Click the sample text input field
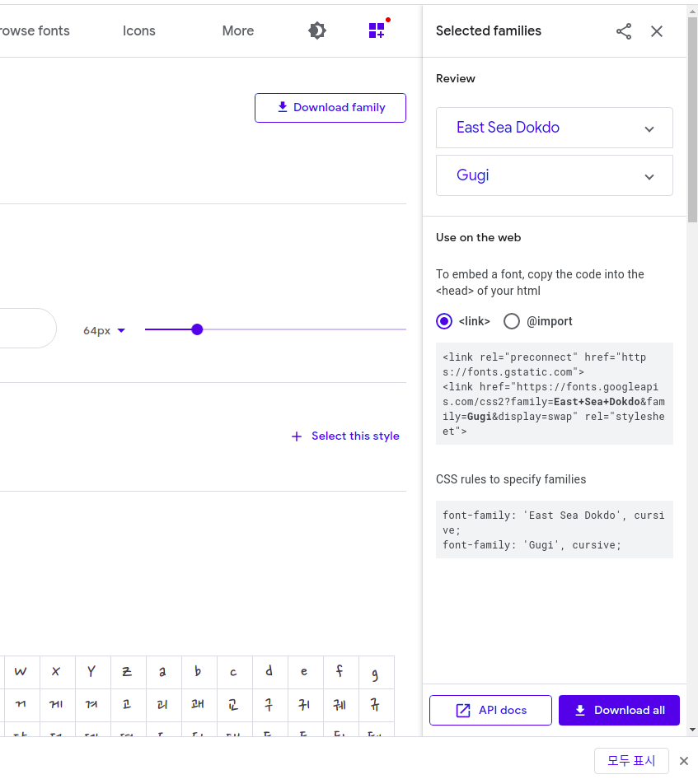This screenshot has height=784, width=698. 27,328
